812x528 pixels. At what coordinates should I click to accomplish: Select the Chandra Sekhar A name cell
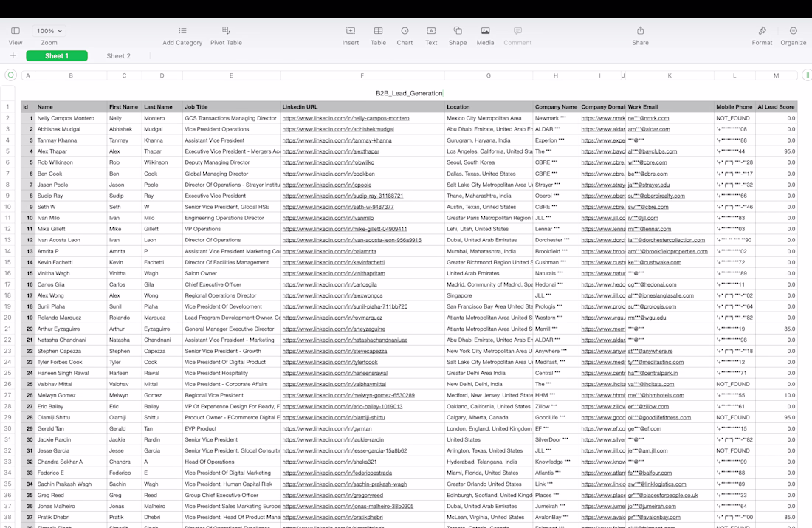pyautogui.click(x=71, y=462)
